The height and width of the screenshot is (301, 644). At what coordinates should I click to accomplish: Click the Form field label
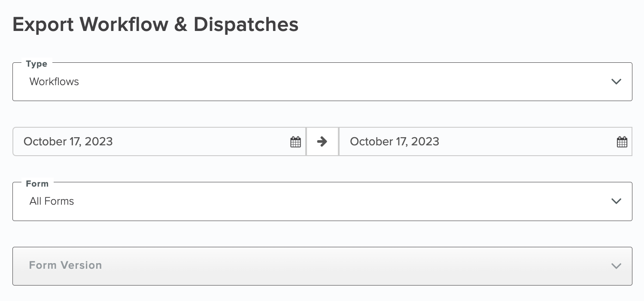[37, 184]
